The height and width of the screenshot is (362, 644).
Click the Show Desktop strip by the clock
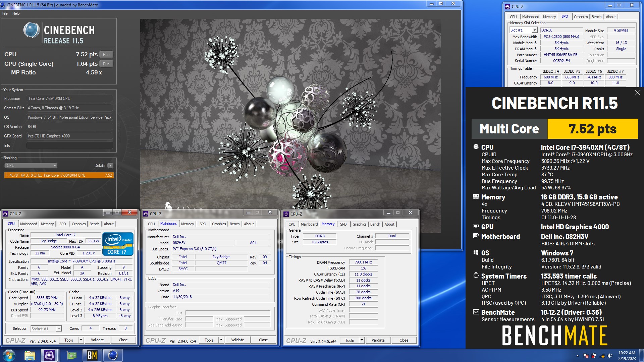(642, 356)
